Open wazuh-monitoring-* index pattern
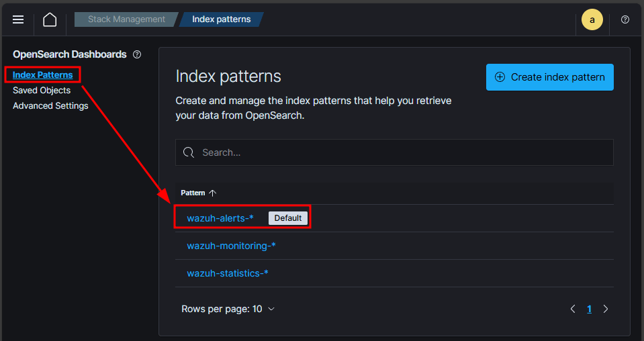 [x=231, y=246]
